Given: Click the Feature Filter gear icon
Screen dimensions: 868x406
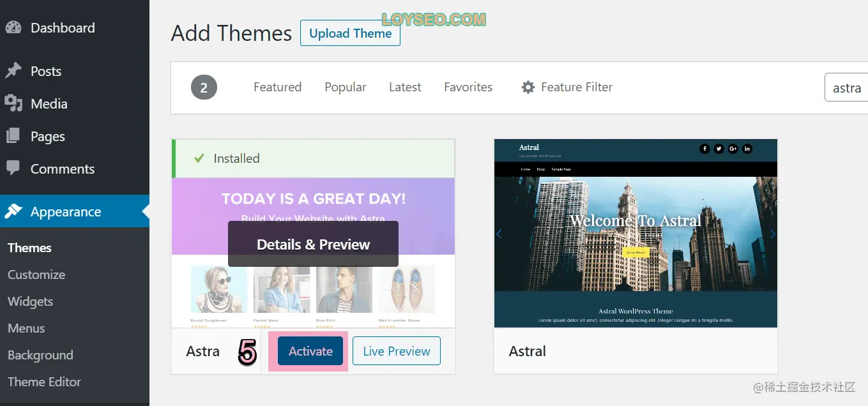Looking at the screenshot, I should click(528, 87).
